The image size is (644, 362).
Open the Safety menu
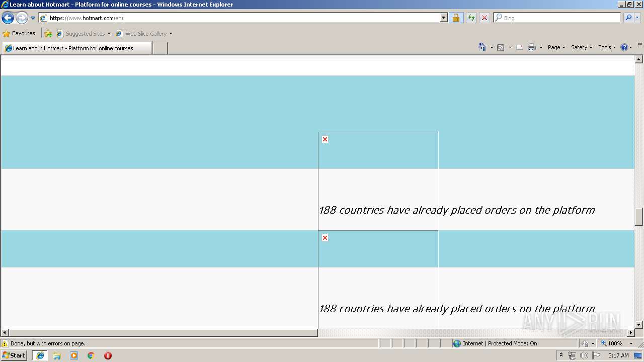click(x=582, y=47)
